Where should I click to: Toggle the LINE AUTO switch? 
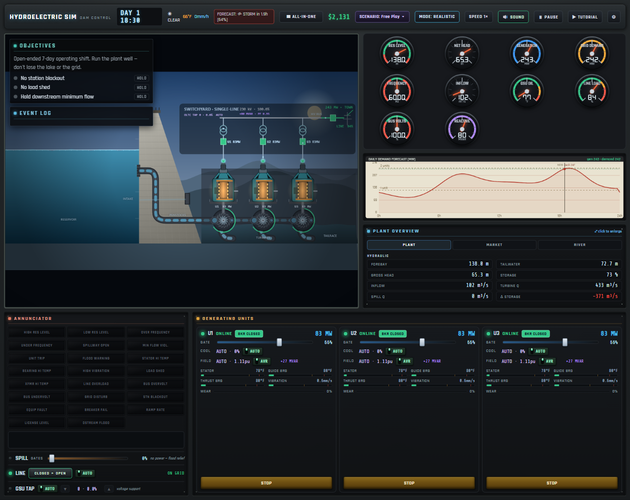(85, 473)
